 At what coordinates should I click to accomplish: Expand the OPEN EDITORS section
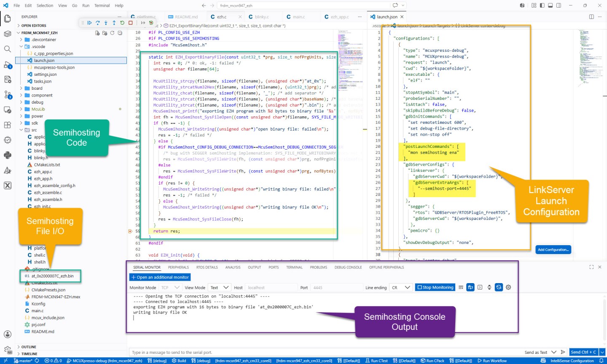pyautogui.click(x=34, y=26)
